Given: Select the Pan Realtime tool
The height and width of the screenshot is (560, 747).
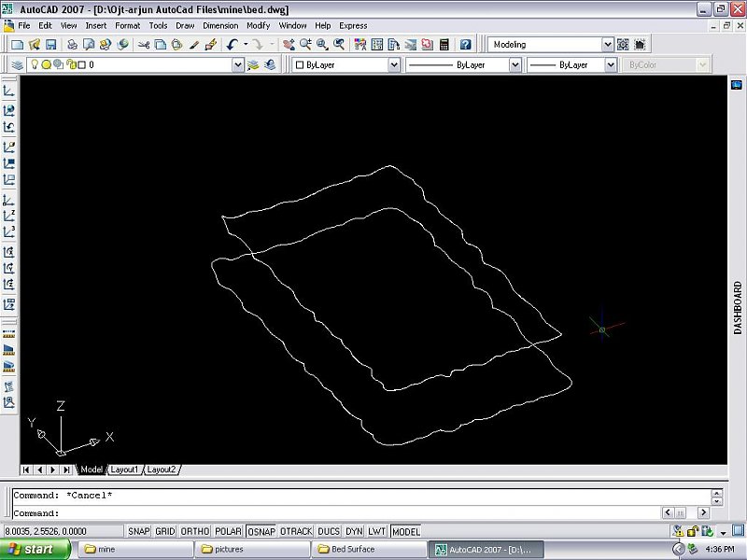Looking at the screenshot, I should (x=289, y=45).
